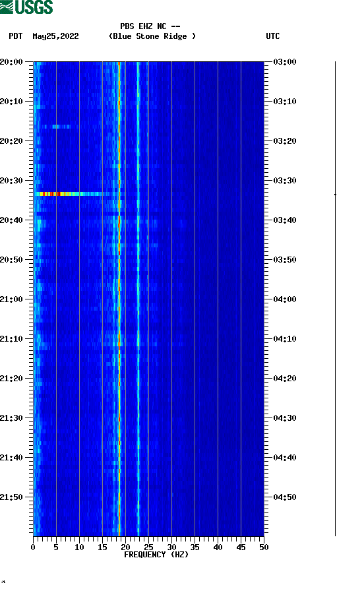
Task: Click the '21:50' PDT time label
Action: pos(11,497)
